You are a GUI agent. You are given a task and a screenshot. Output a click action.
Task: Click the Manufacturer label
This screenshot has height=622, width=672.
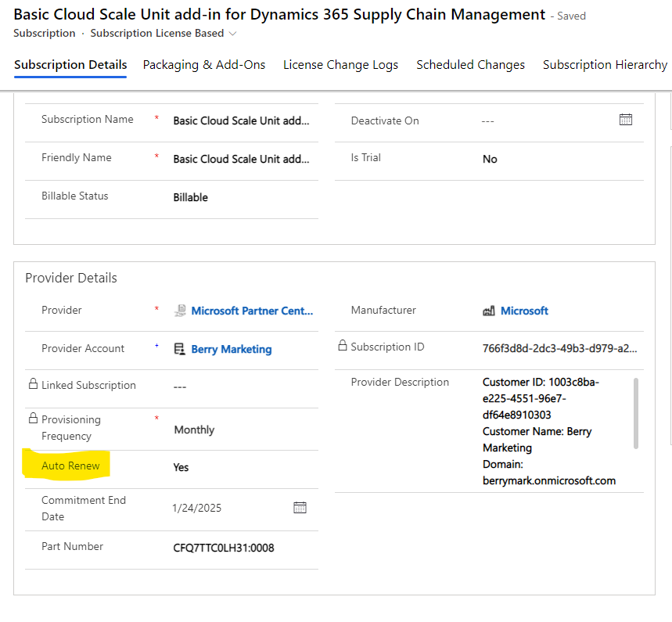coord(383,310)
